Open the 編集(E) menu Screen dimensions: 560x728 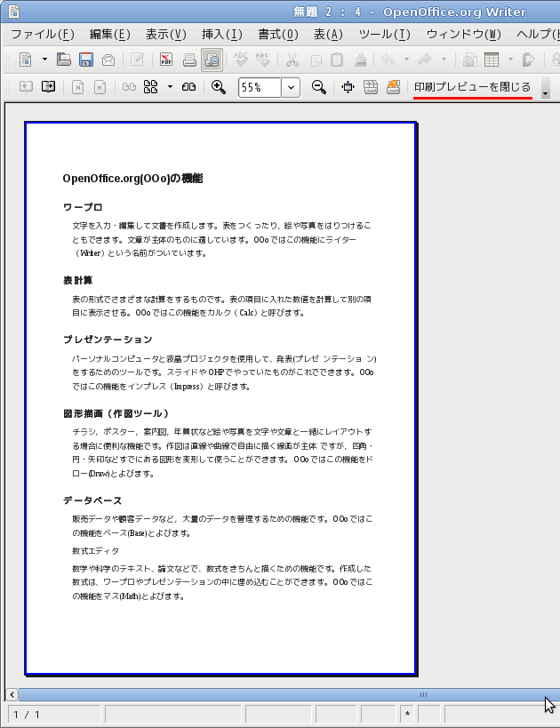tap(109, 35)
